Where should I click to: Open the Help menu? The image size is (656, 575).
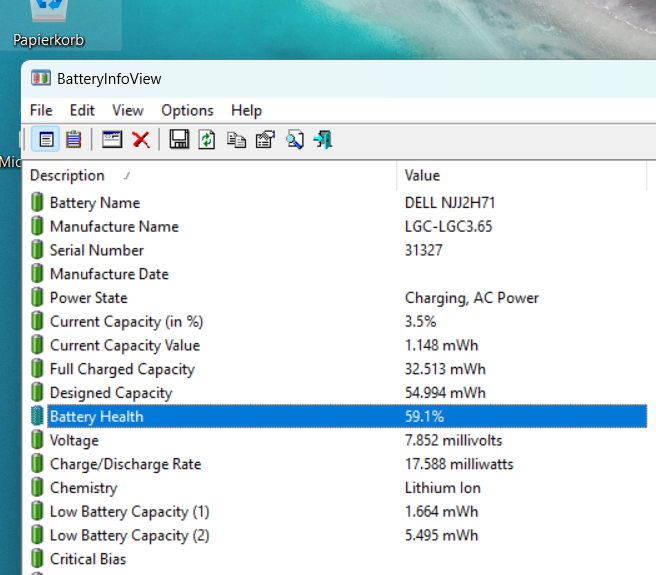246,110
